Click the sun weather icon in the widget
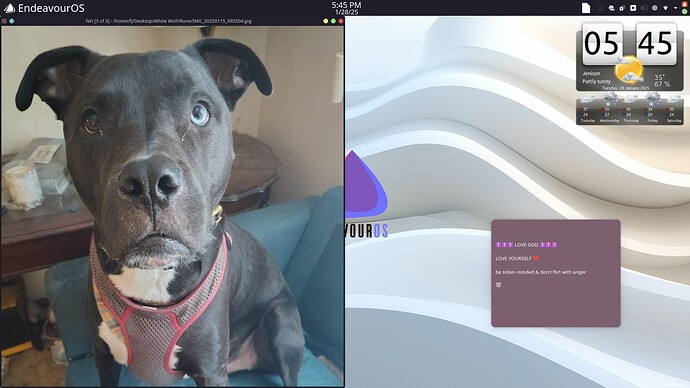The width and height of the screenshot is (690, 388). coord(629,70)
